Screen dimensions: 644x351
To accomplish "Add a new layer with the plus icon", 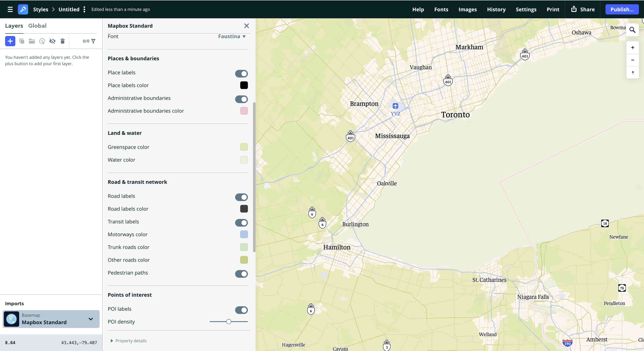I will click(x=10, y=41).
